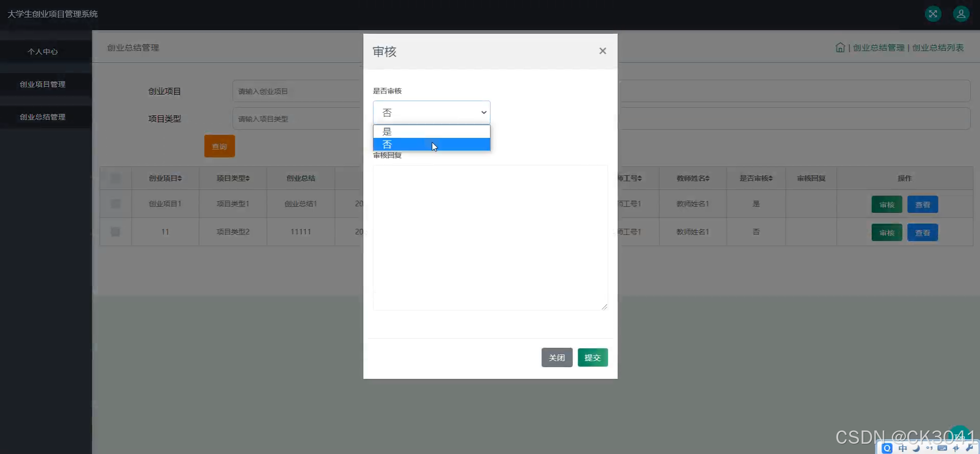The width and height of the screenshot is (980, 454).
Task: Open 个人中心 in the sidebar
Action: (x=43, y=52)
